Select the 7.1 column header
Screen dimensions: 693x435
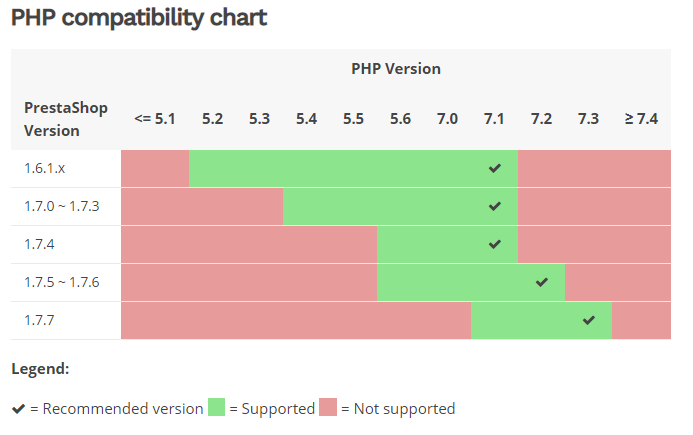click(x=494, y=118)
